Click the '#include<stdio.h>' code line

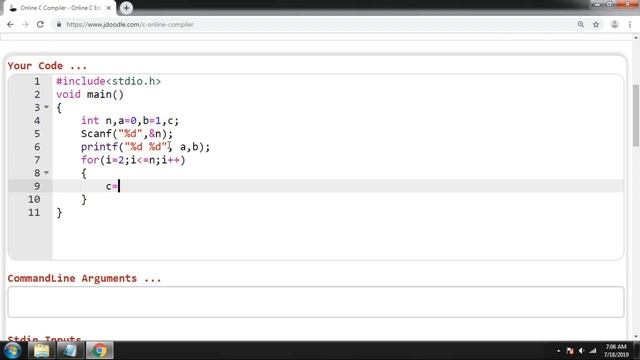(109, 81)
